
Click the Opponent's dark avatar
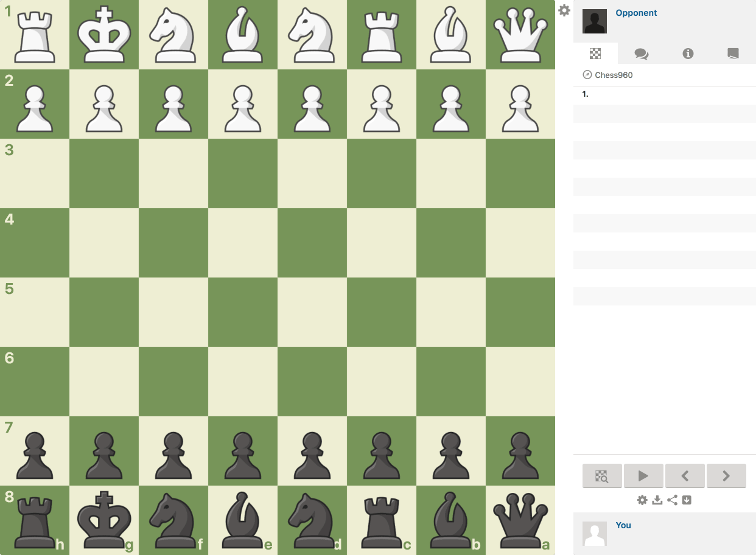[x=595, y=21]
